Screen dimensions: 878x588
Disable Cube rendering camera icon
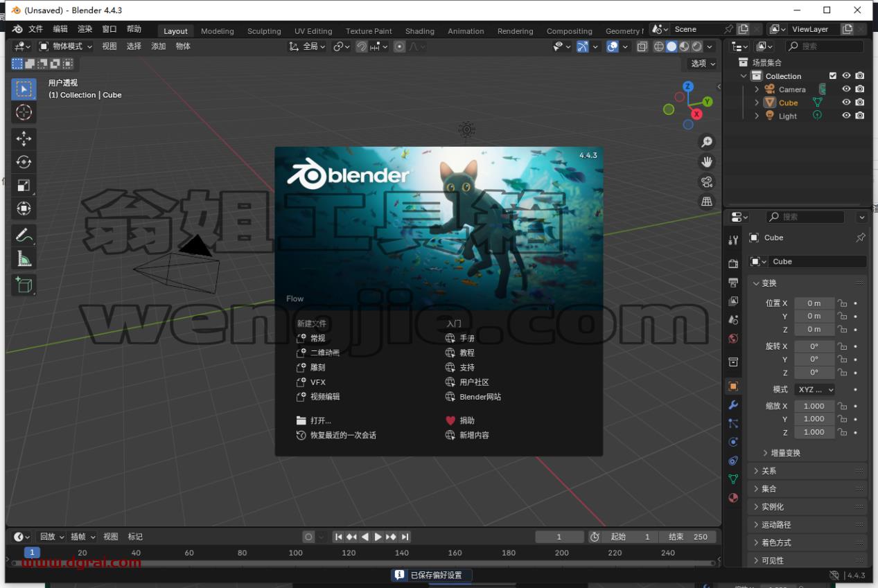pos(860,103)
